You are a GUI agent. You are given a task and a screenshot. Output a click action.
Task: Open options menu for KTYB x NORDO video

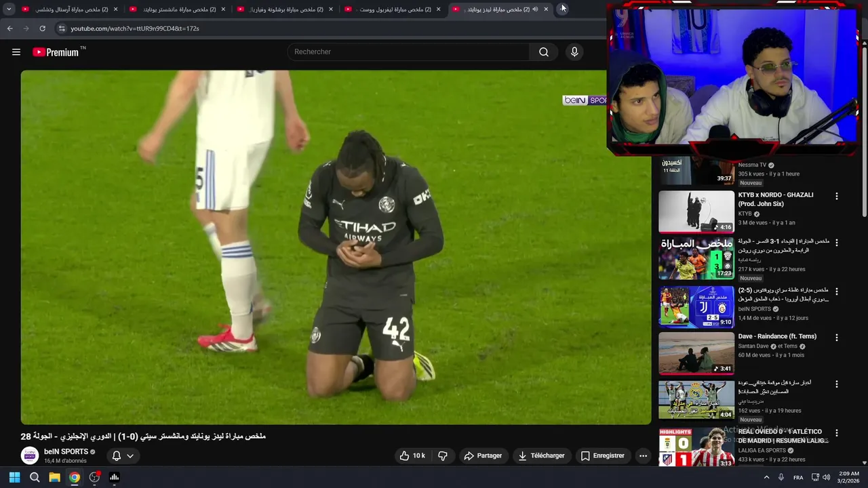click(x=836, y=196)
